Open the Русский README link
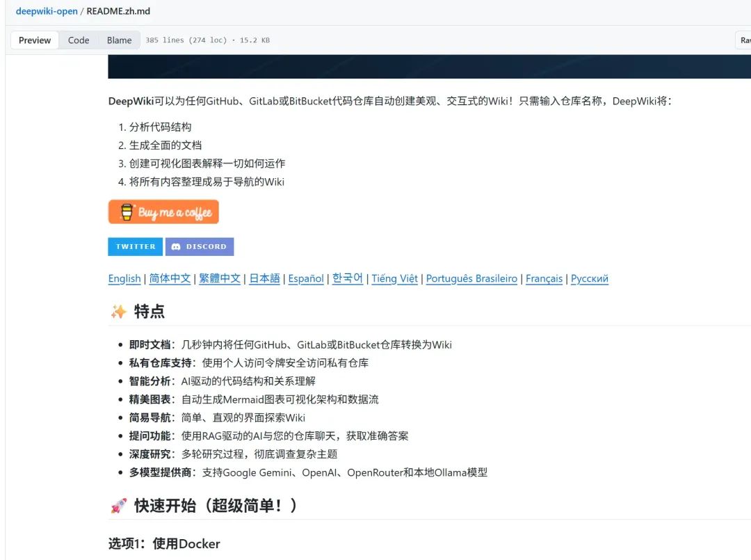The width and height of the screenshot is (751, 560). pyautogui.click(x=590, y=278)
